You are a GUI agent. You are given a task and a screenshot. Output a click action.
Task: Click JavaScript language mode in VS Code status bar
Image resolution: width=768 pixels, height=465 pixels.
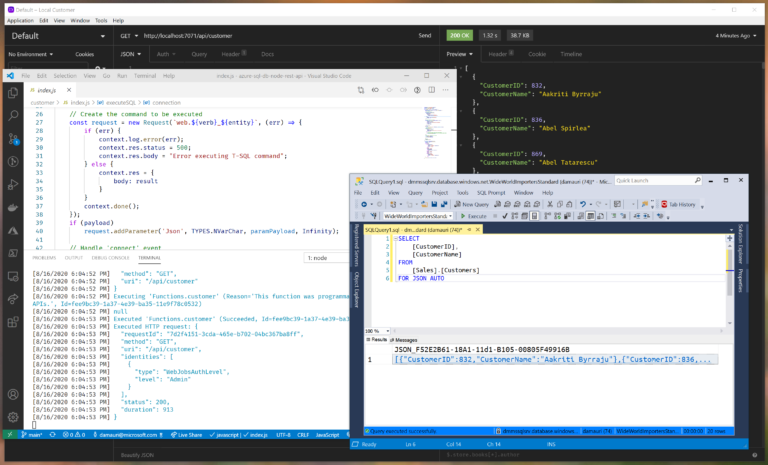[x=327, y=435]
